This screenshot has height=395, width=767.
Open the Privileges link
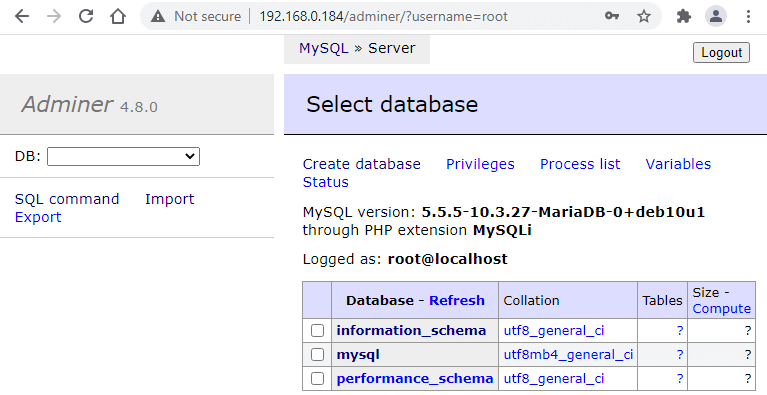480,164
